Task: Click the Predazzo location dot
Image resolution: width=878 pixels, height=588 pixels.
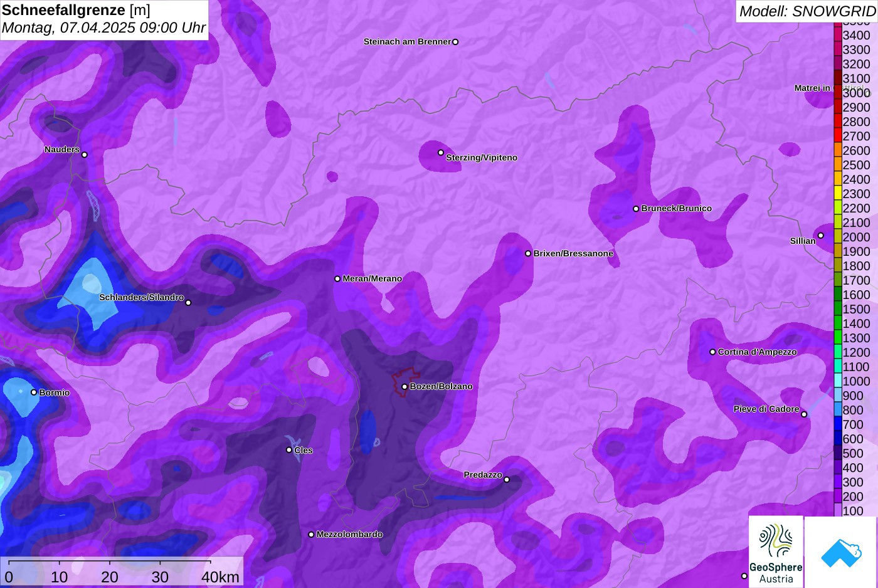Action: [x=507, y=480]
